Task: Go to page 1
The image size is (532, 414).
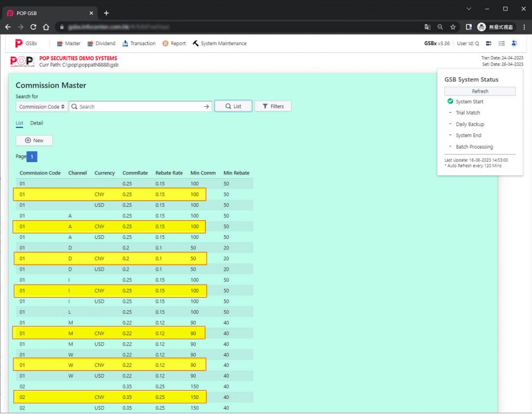Action: point(32,157)
